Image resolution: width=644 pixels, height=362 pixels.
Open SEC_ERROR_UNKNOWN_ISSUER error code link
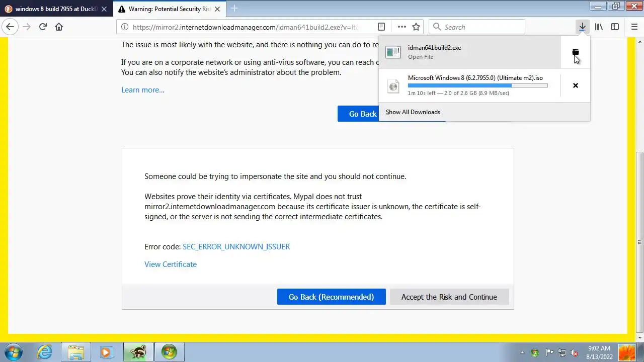(236, 247)
